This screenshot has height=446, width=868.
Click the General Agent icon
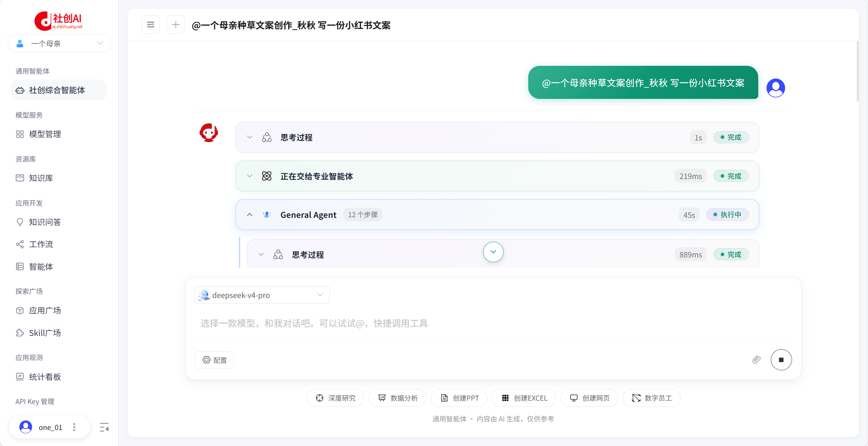pos(267,214)
